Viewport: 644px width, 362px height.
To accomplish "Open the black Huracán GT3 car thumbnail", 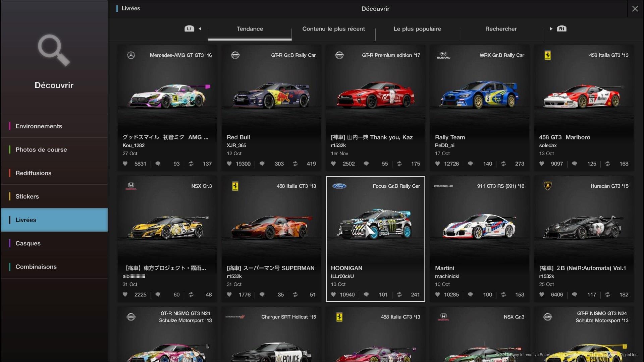I will click(583, 227).
